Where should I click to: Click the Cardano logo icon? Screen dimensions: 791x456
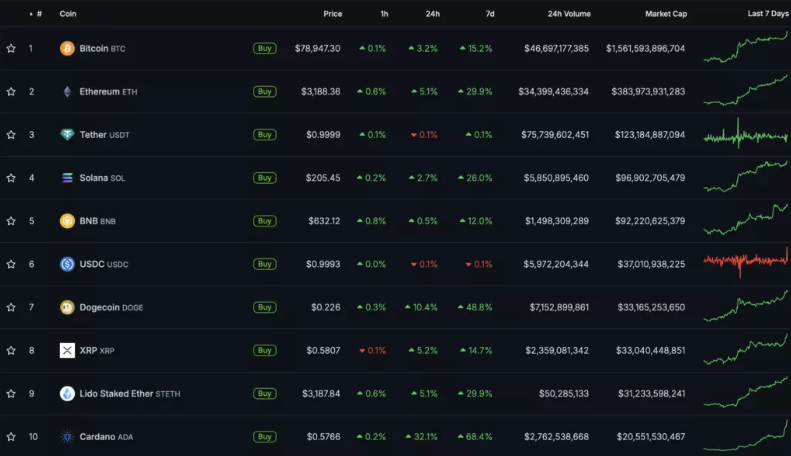(x=67, y=436)
